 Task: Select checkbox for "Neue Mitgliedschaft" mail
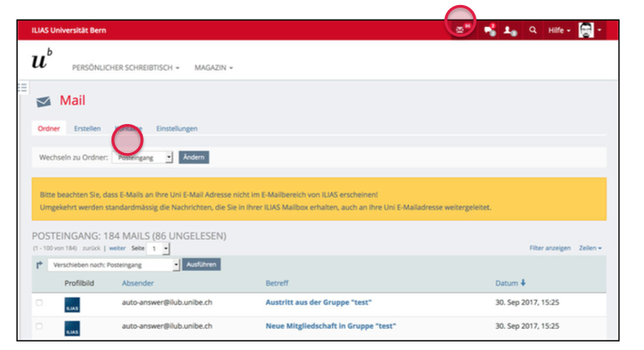click(39, 326)
